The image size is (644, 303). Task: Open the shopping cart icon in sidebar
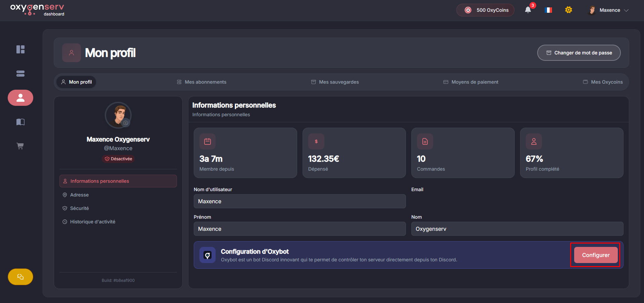(x=20, y=146)
